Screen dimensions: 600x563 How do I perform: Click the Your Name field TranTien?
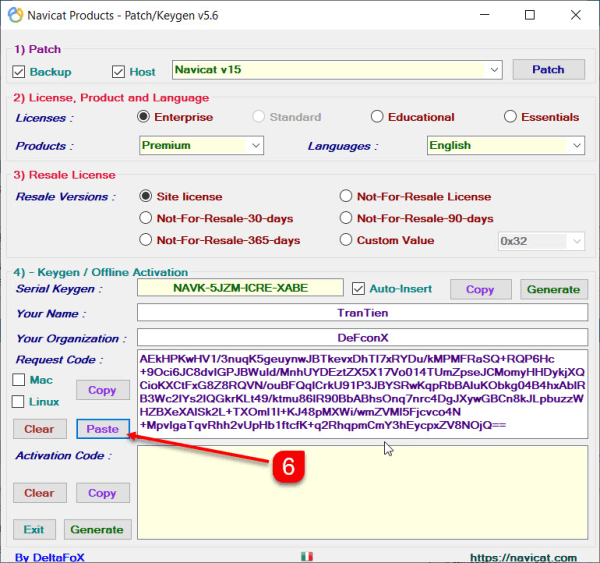click(362, 313)
